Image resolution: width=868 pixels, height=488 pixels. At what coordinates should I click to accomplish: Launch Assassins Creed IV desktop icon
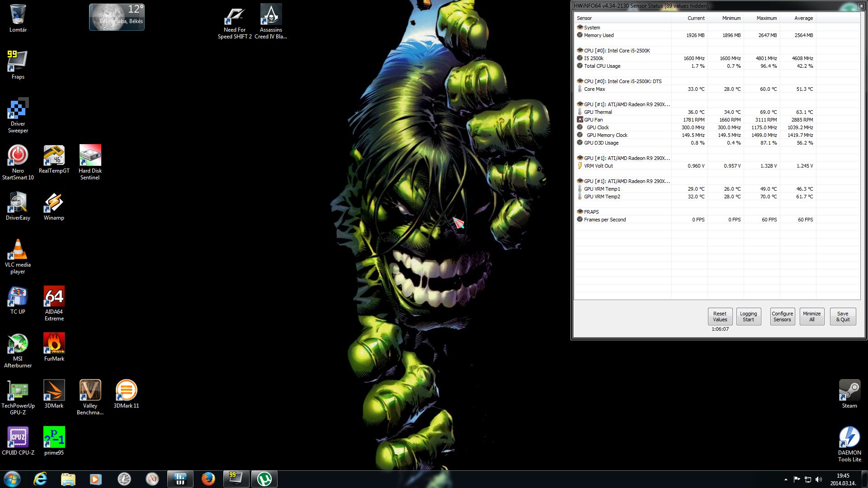point(271,22)
